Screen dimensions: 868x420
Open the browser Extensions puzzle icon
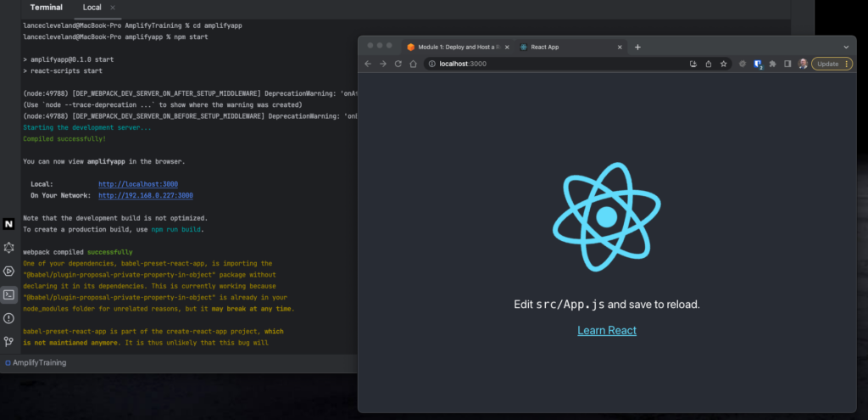[772, 64]
